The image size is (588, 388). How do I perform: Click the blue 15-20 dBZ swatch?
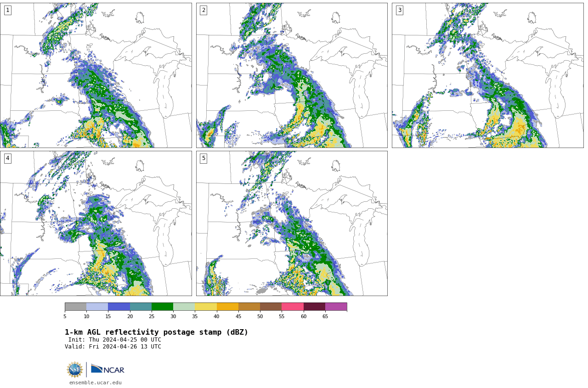[x=119, y=307]
